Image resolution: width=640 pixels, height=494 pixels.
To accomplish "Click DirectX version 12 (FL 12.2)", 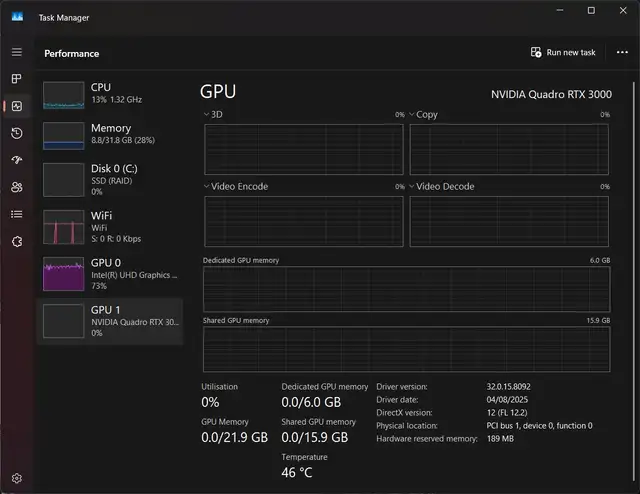I will click(x=507, y=412).
